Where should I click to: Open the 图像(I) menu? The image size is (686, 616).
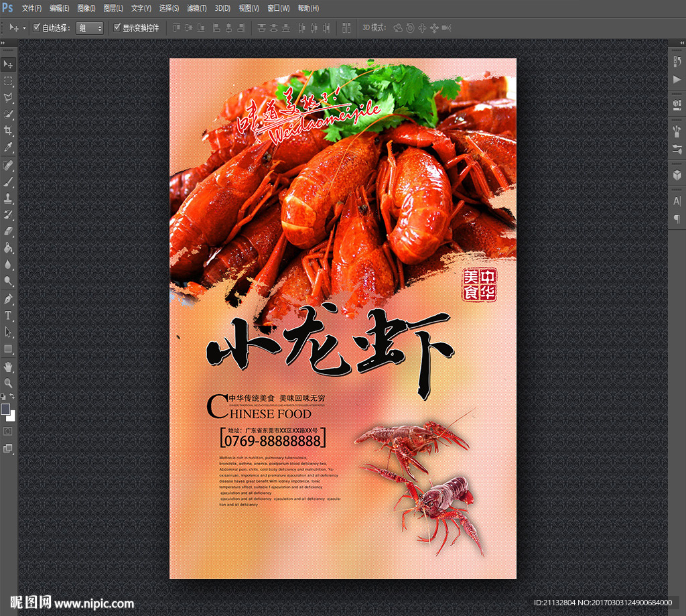[x=86, y=8]
